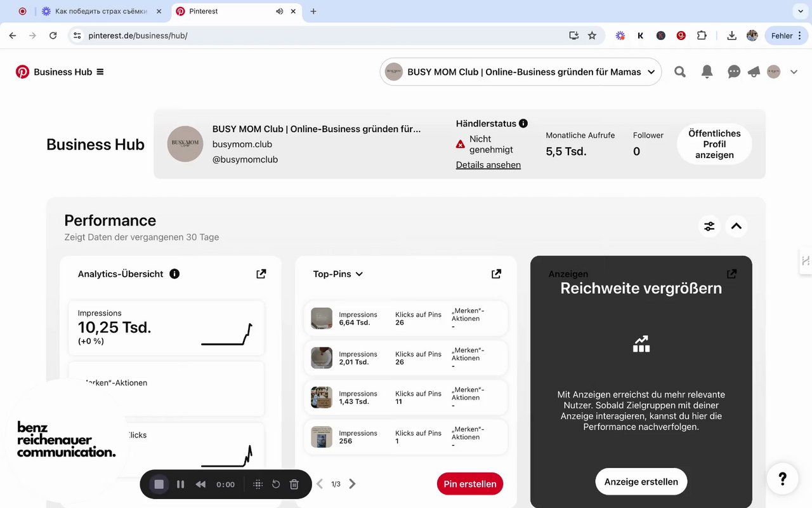Click the Pinterest logo in the header
This screenshot has height=508, width=812.
(x=23, y=72)
